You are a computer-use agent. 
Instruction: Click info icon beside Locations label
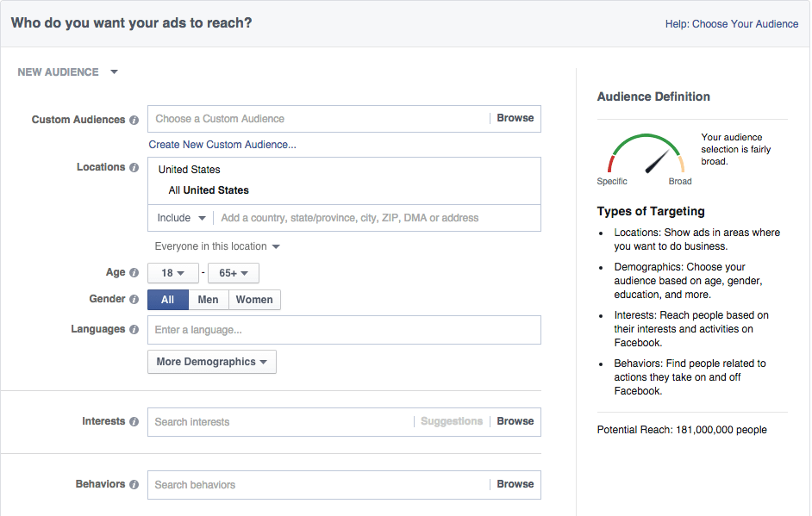click(x=134, y=168)
